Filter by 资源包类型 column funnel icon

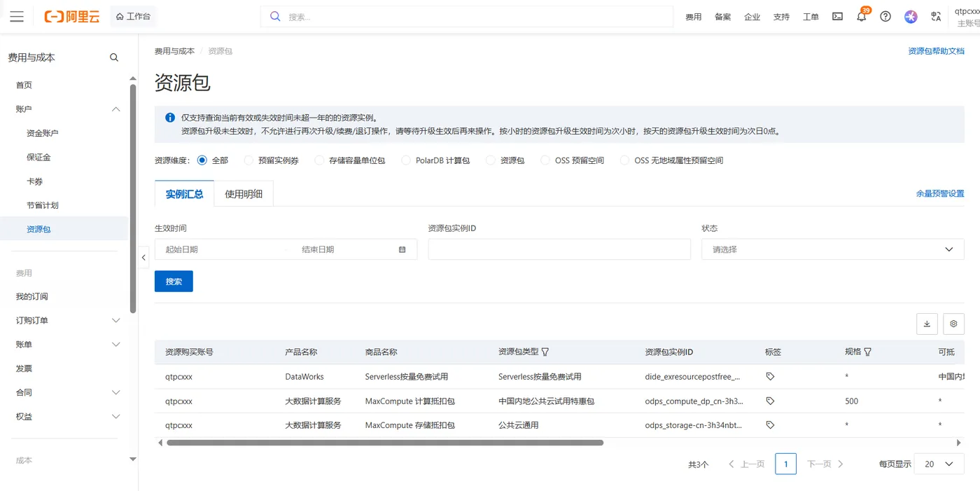pos(545,352)
